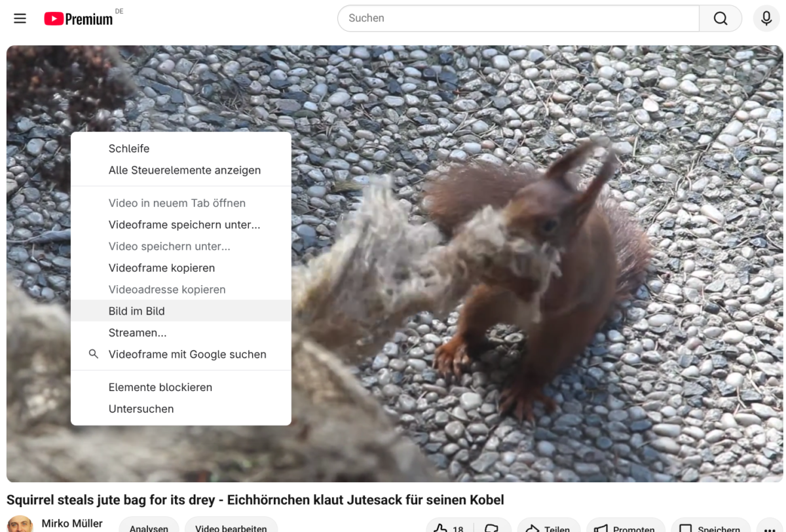The height and width of the screenshot is (532, 786).
Task: Focus the Suchen search field
Action: click(x=518, y=18)
